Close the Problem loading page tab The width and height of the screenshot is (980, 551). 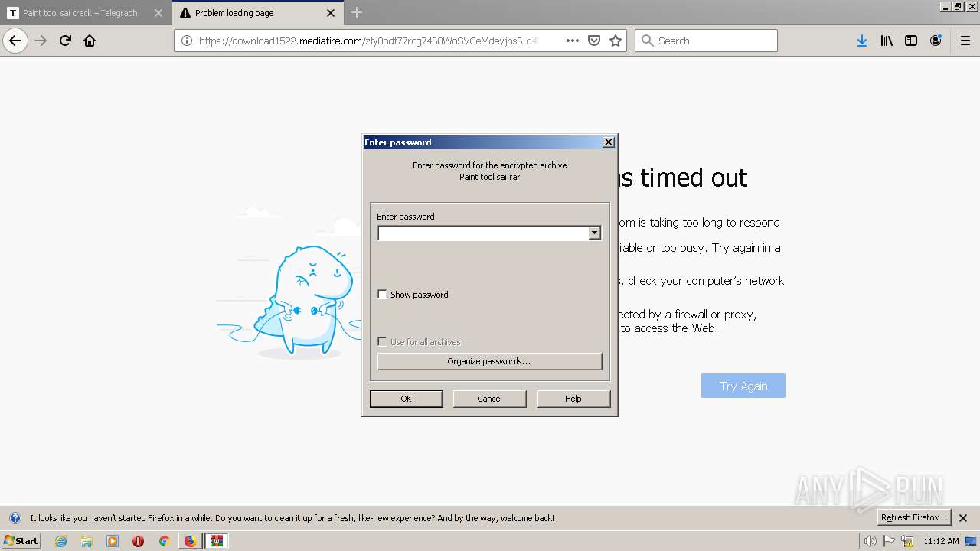331,13
